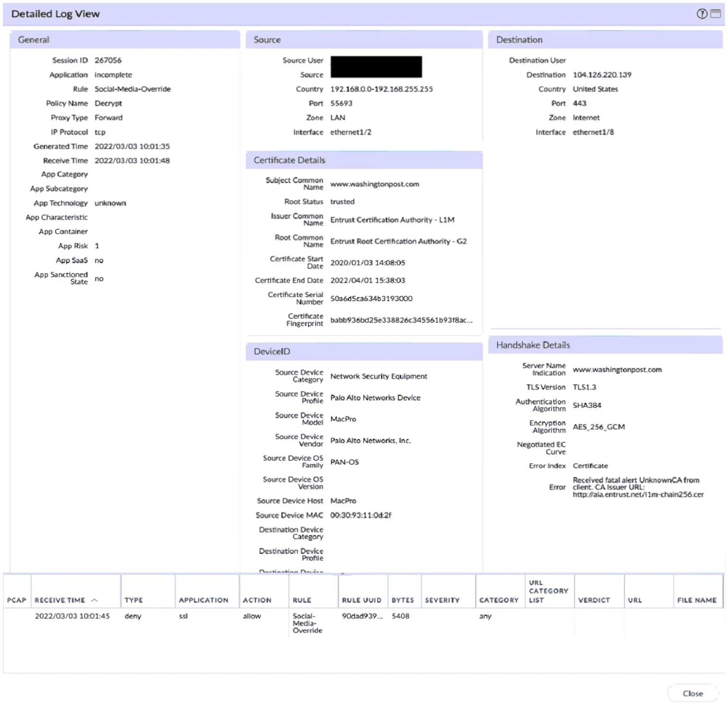728x709 pixels.
Task: Click certificate end date 2022/04/01 15:38:03
Action: pos(368,280)
